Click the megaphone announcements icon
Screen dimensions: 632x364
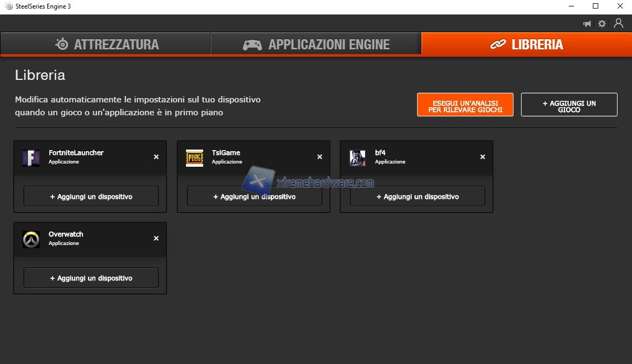click(587, 24)
